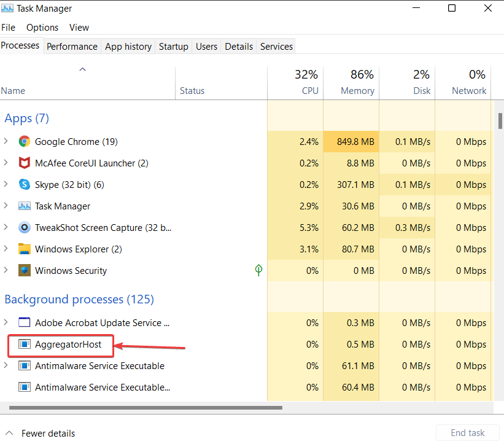
Task: Click the horizontal scrollbar thumb
Action: pos(145,408)
